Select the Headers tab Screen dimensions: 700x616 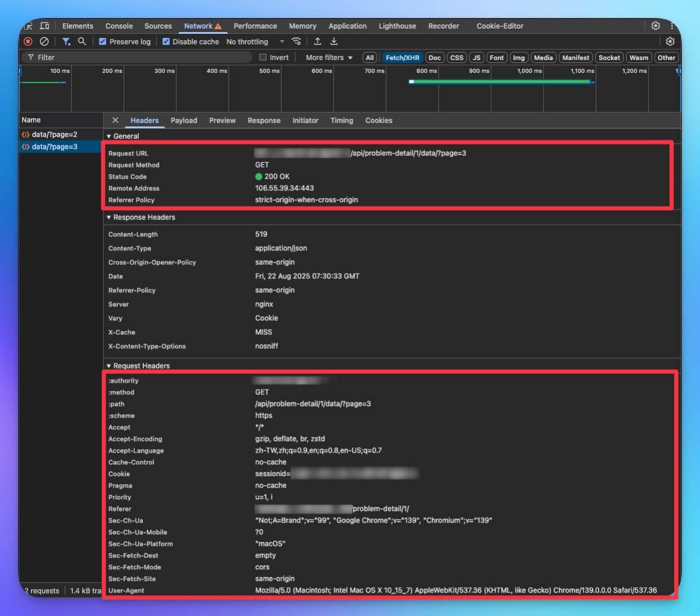coord(145,120)
